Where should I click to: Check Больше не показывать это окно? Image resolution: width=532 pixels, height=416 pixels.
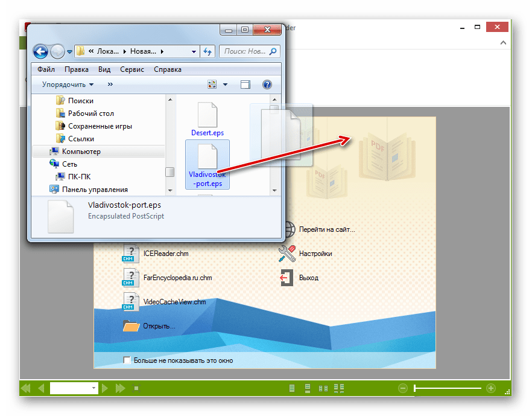click(x=127, y=360)
